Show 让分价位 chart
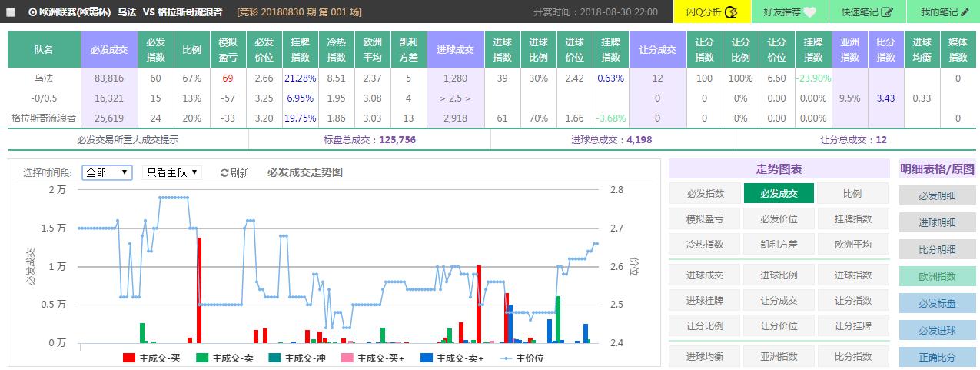The image size is (980, 370). pyautogui.click(x=779, y=325)
